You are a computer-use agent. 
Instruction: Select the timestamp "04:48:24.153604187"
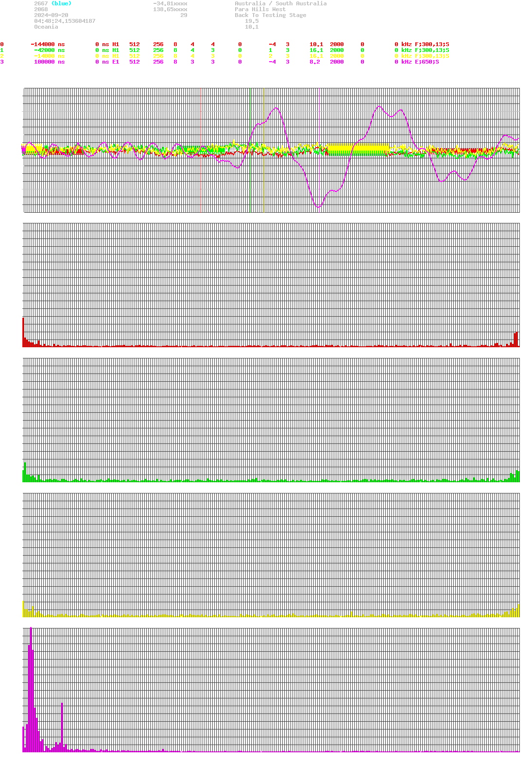65,21
